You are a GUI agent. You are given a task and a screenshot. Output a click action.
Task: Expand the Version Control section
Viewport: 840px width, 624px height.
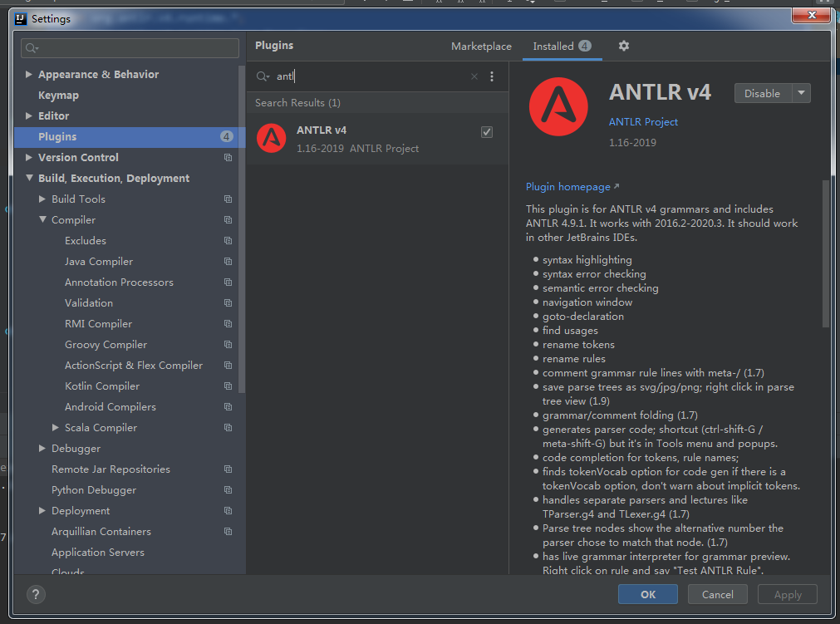[29, 158]
